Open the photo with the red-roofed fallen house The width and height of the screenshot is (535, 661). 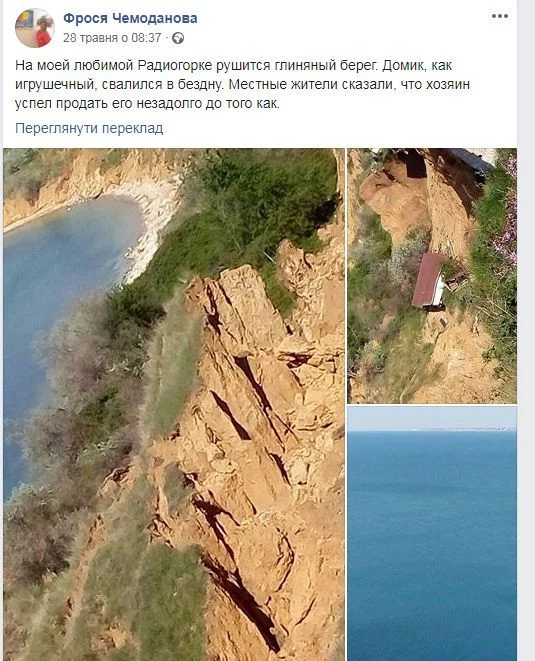(432, 276)
